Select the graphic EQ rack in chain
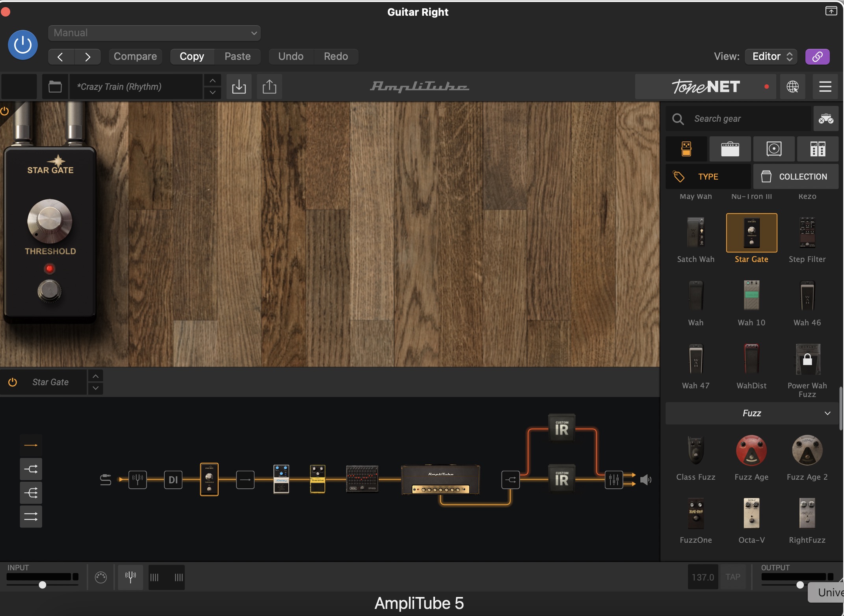 click(362, 479)
